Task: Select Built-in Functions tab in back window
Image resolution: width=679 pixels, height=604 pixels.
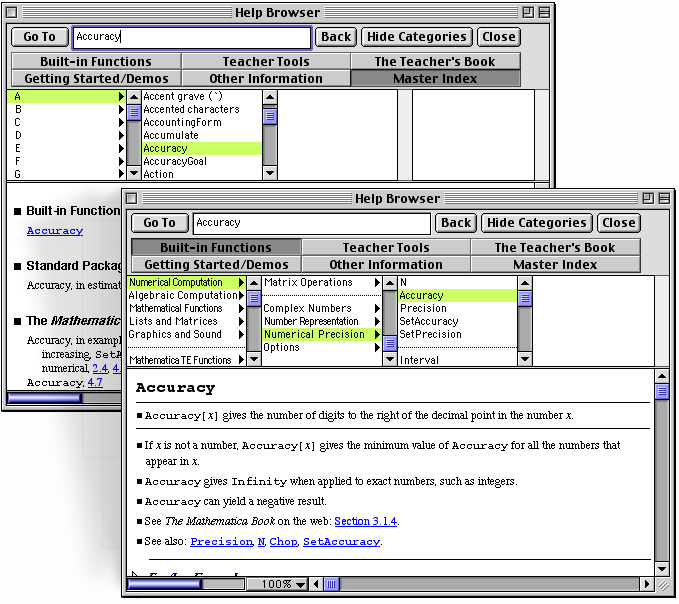Action: pyautogui.click(x=96, y=61)
